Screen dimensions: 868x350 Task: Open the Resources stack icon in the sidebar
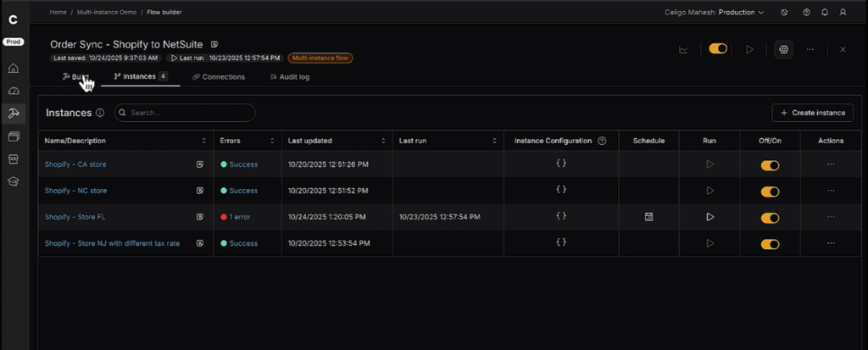click(x=14, y=136)
